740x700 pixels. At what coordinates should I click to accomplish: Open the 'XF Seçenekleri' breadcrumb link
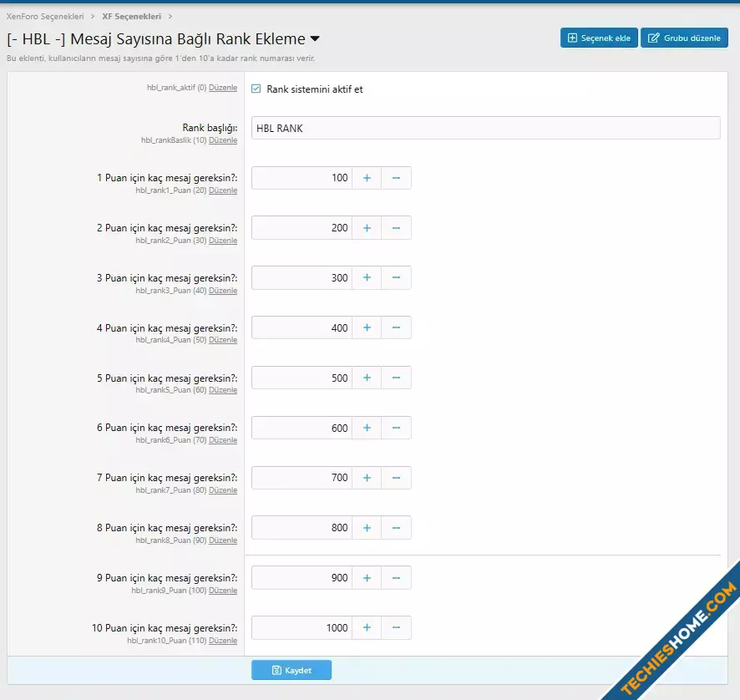pyautogui.click(x=132, y=17)
